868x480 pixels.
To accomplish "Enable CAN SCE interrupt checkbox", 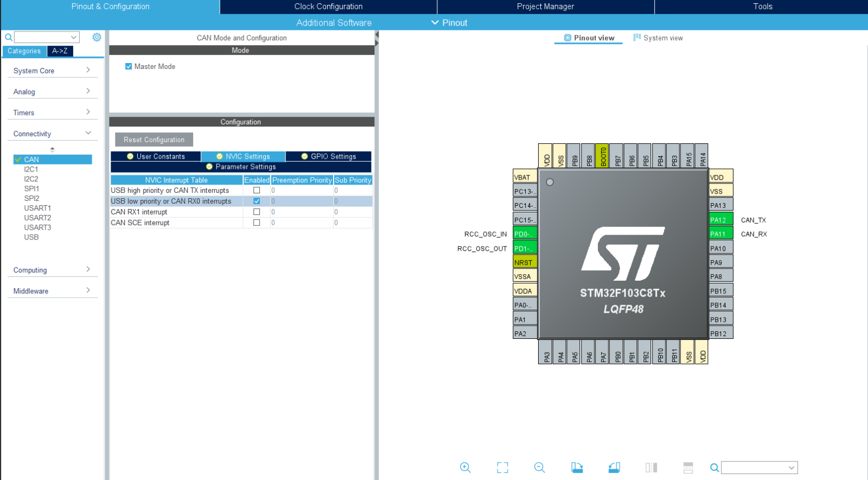I will click(x=257, y=223).
